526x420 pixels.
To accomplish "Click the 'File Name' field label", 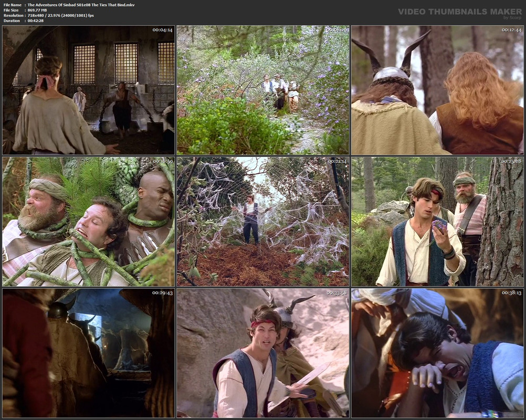I will click(x=13, y=5).
